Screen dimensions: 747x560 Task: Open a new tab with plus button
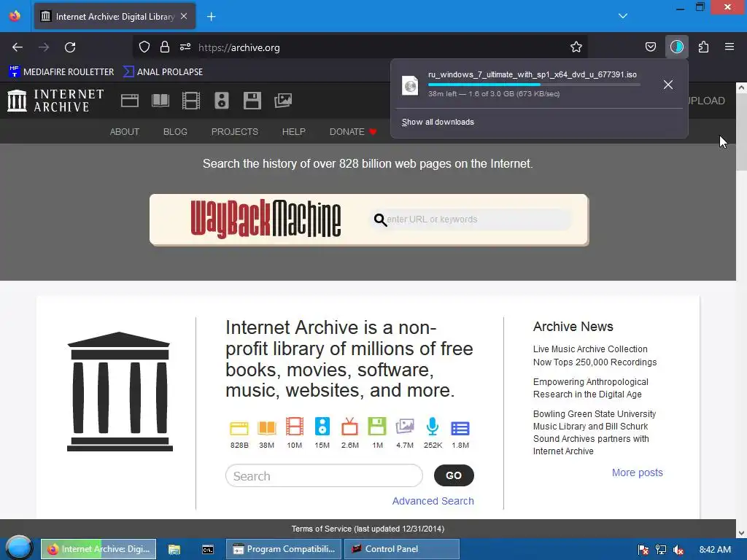pyautogui.click(x=211, y=17)
